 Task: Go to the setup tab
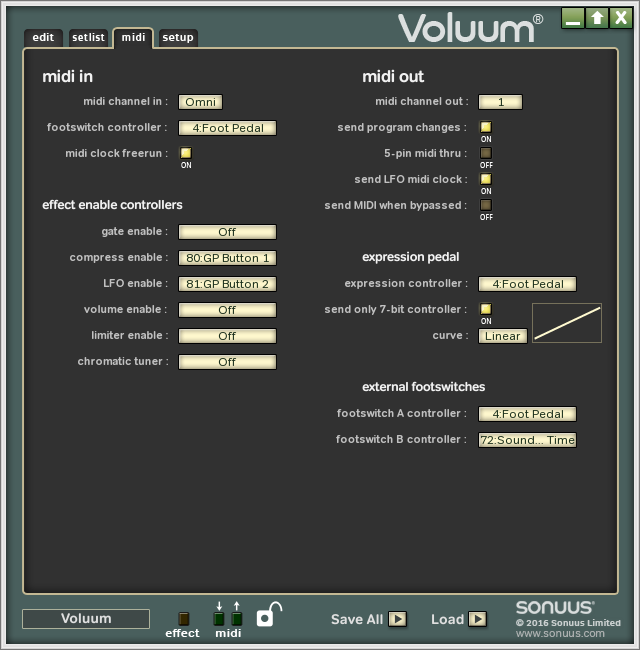pos(178,38)
